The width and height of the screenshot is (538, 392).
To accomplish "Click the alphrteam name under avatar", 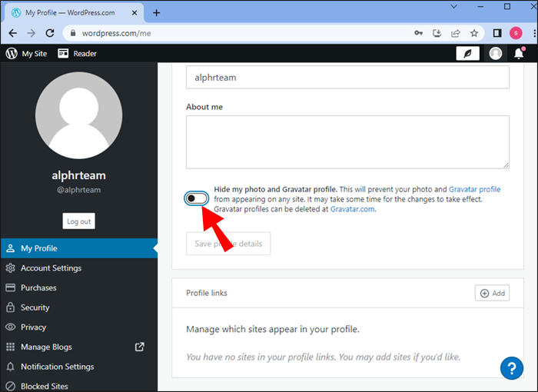I will (79, 175).
